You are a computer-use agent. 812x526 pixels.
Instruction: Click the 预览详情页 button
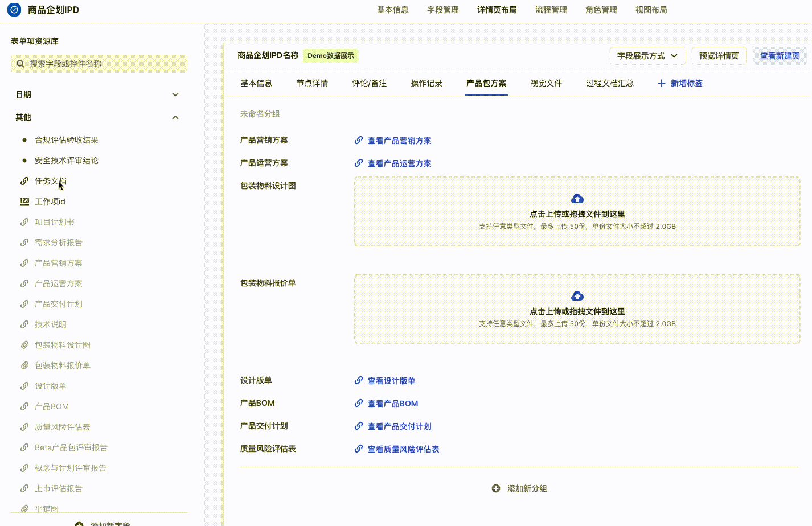pyautogui.click(x=719, y=56)
